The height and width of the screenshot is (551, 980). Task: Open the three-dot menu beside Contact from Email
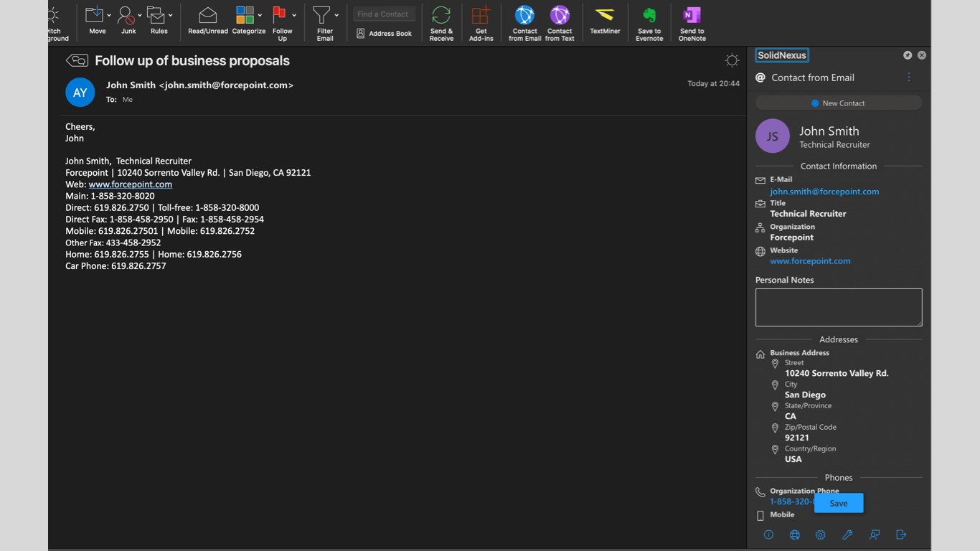tap(909, 77)
